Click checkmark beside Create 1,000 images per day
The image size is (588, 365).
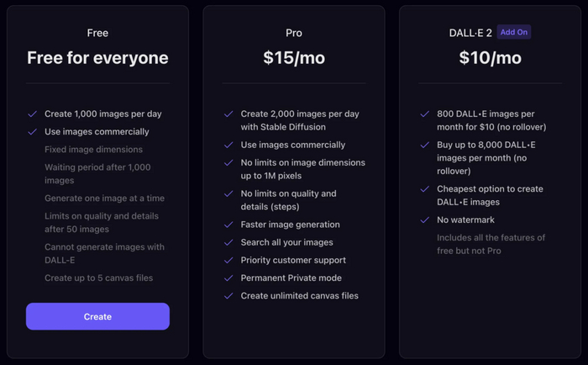click(x=32, y=114)
